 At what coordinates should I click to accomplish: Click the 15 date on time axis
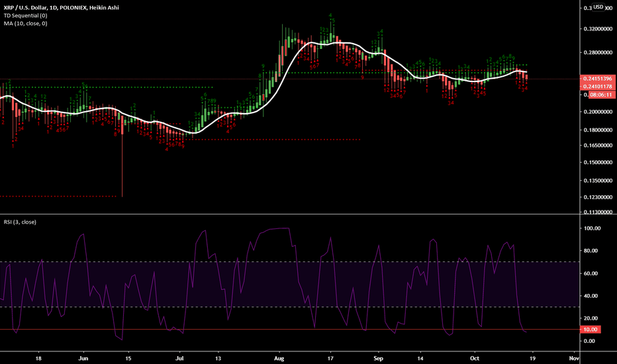pyautogui.click(x=128, y=359)
